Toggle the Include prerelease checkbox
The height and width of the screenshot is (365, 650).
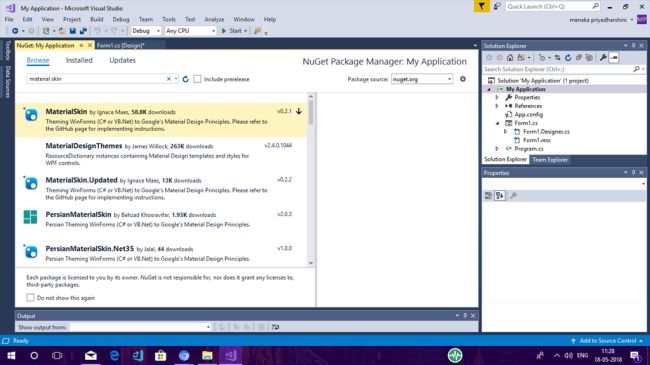(197, 79)
